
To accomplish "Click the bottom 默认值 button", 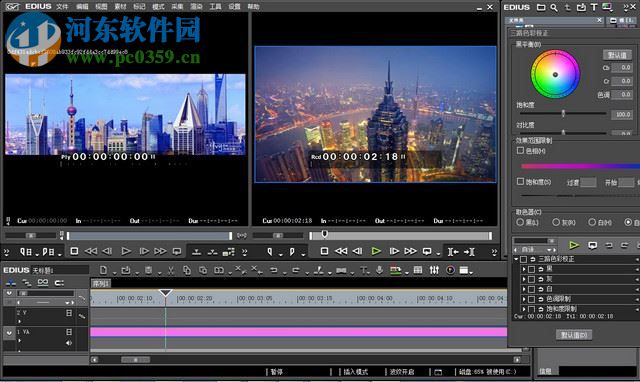I will [574, 335].
